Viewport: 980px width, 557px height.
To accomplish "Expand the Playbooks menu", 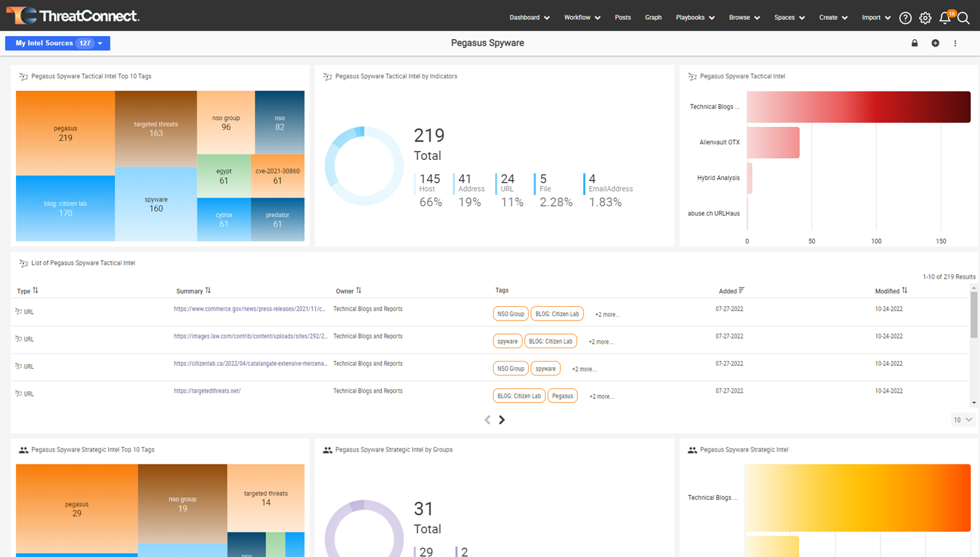I will click(x=695, y=18).
